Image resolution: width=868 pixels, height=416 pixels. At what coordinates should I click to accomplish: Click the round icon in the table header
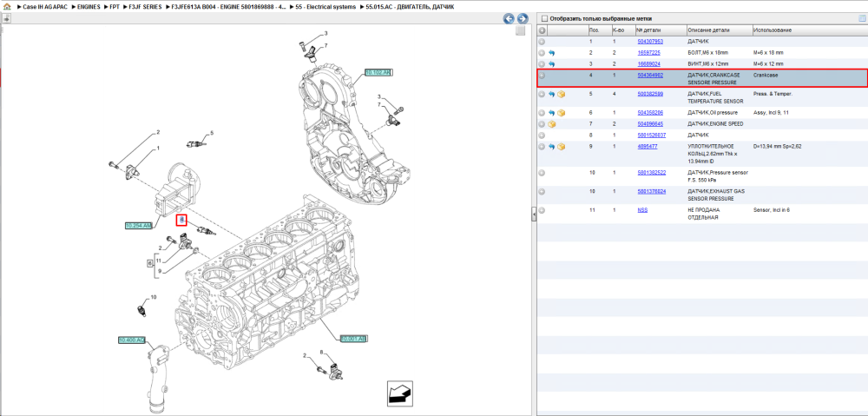[542, 30]
